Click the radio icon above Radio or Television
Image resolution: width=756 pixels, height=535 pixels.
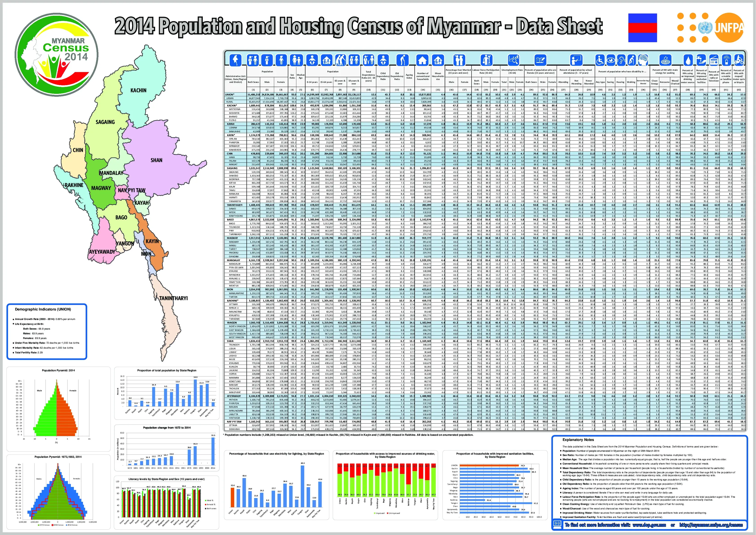(x=714, y=60)
